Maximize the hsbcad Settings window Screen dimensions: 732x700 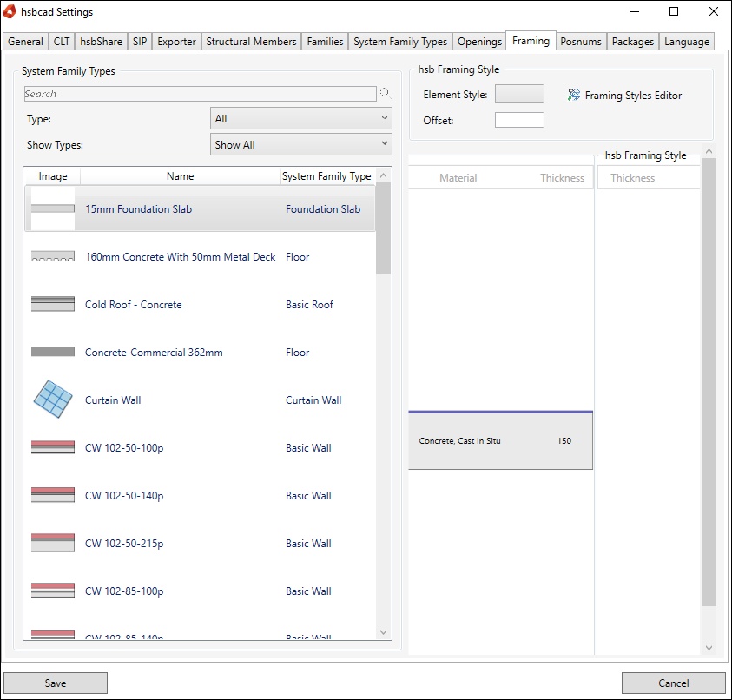point(674,11)
